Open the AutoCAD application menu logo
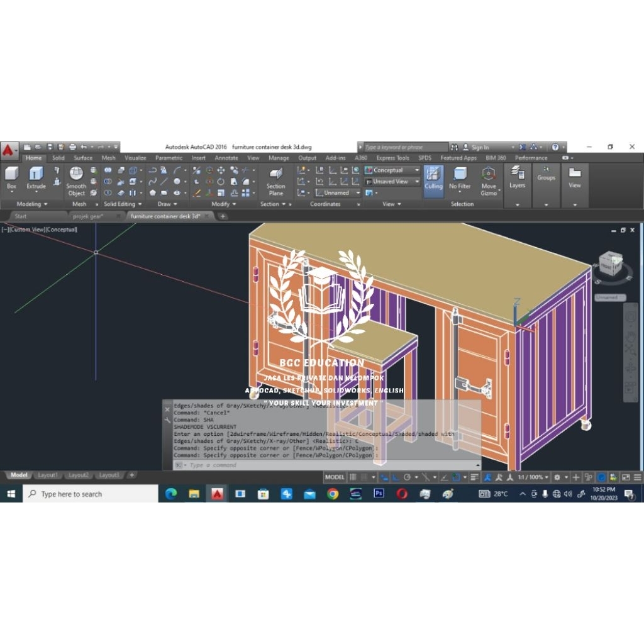 tap(9, 151)
